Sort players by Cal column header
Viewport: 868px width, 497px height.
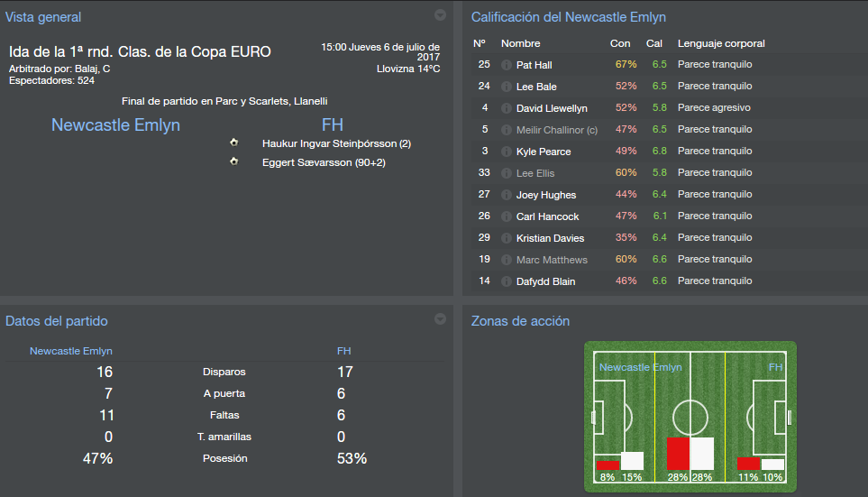[x=653, y=43]
